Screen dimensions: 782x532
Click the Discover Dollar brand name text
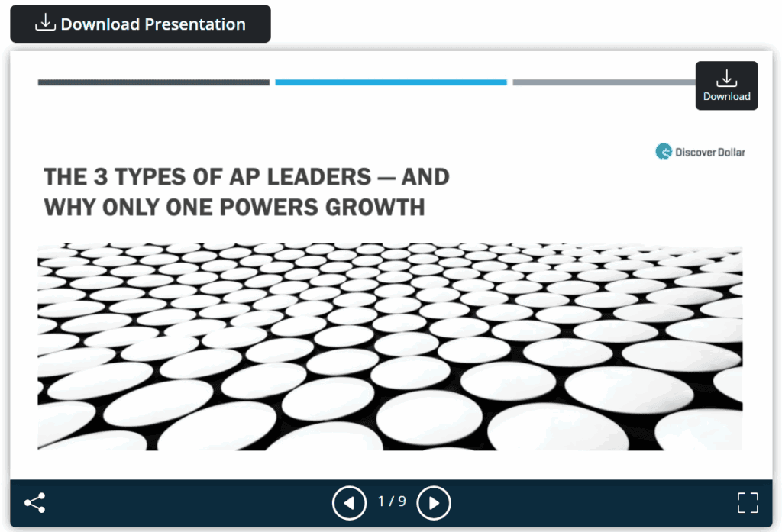coord(710,152)
